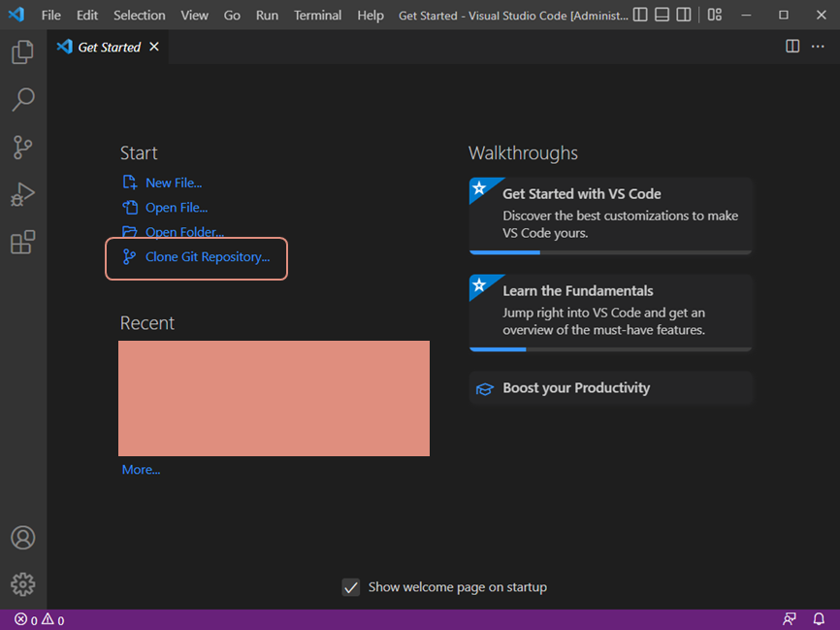Click the Open Folder icon

[130, 232]
